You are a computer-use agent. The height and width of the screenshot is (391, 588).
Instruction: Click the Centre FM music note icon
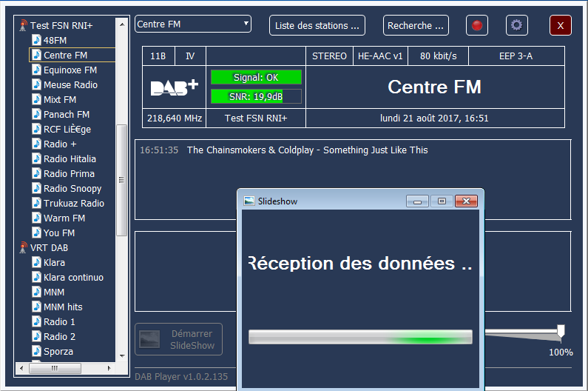click(x=36, y=55)
